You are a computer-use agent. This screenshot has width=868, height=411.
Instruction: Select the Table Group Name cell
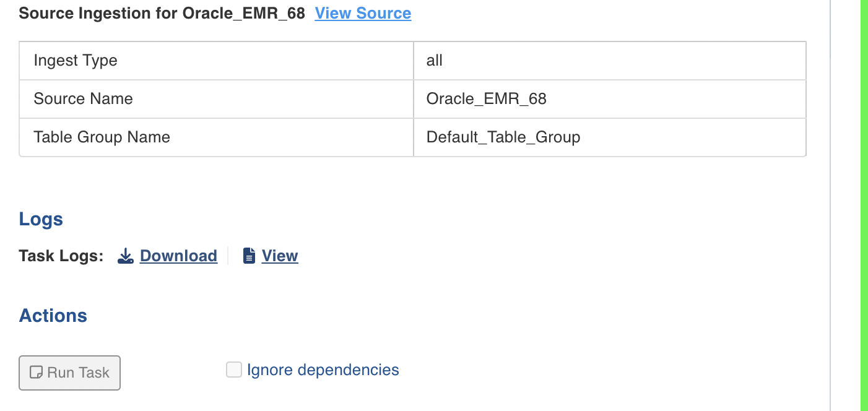(x=217, y=137)
